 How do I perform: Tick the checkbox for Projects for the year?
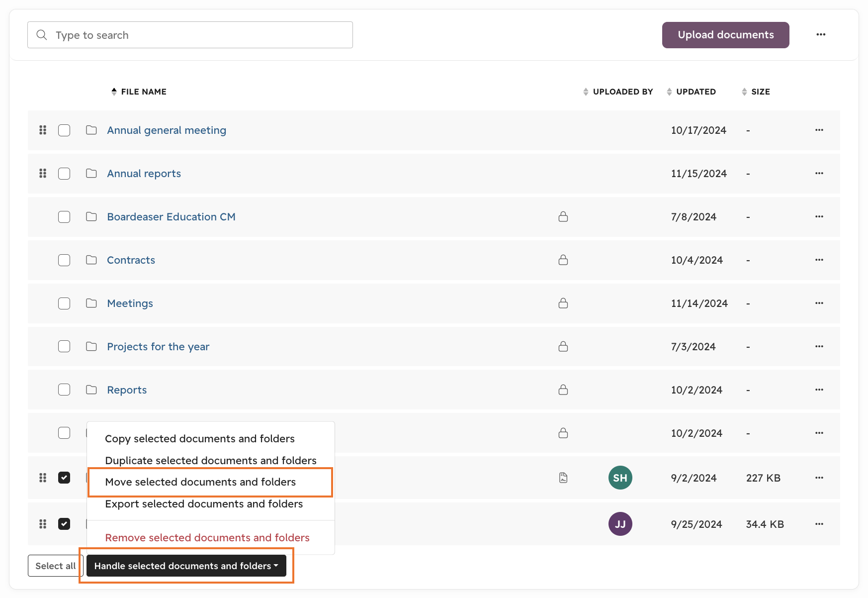(x=64, y=346)
